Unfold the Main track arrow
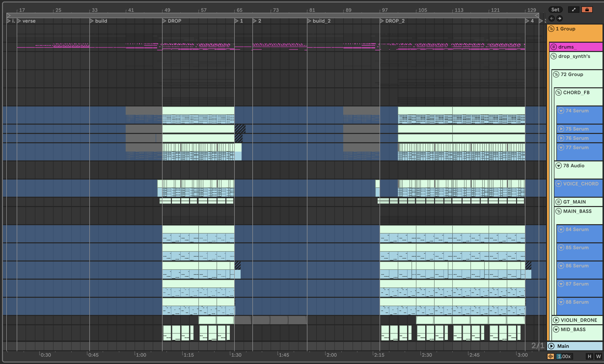604x364 pixels. pos(551,346)
